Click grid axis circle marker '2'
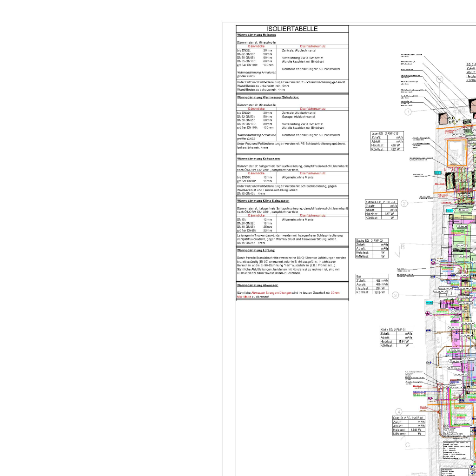 [x=404, y=204]
